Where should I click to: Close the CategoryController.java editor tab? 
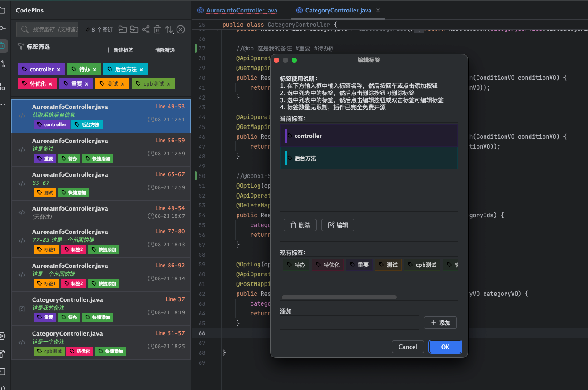click(378, 10)
